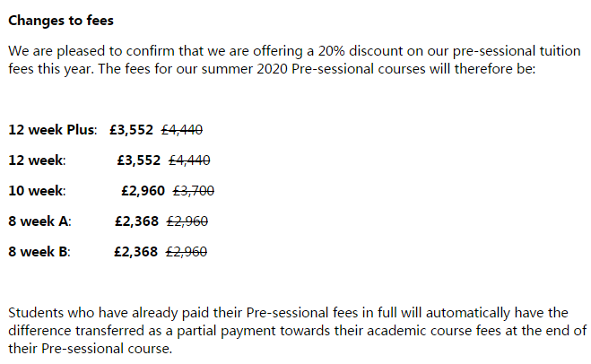
Task: Click the 'Changes to fees' heading
Action: click(x=61, y=21)
